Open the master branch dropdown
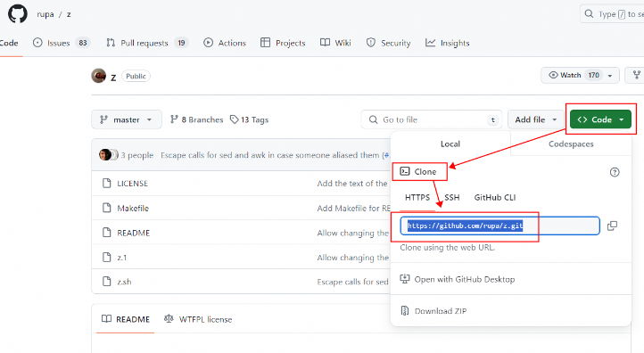644x353 pixels. 127,119
